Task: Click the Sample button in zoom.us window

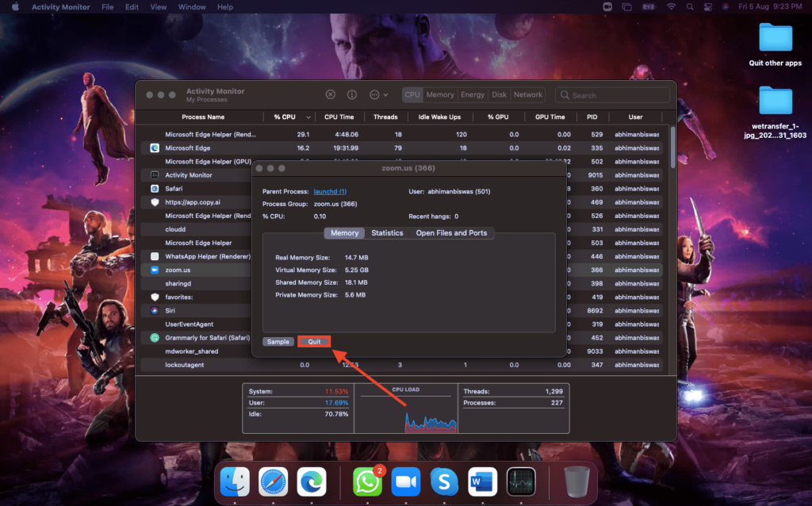Action: point(278,342)
